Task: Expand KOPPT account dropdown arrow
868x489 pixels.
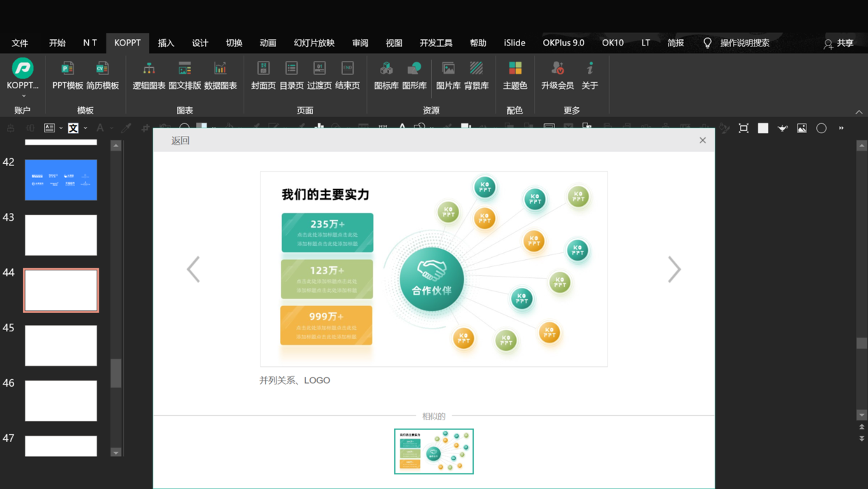Action: point(23,96)
